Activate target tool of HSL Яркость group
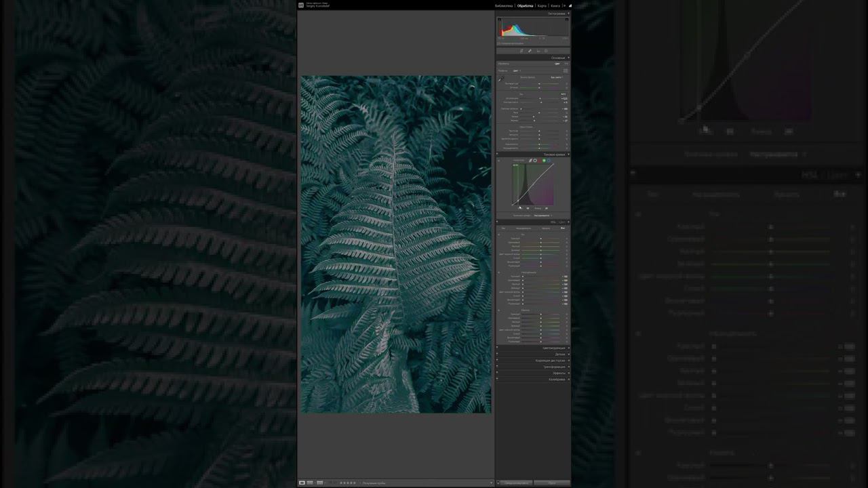868x488 pixels. tap(499, 310)
